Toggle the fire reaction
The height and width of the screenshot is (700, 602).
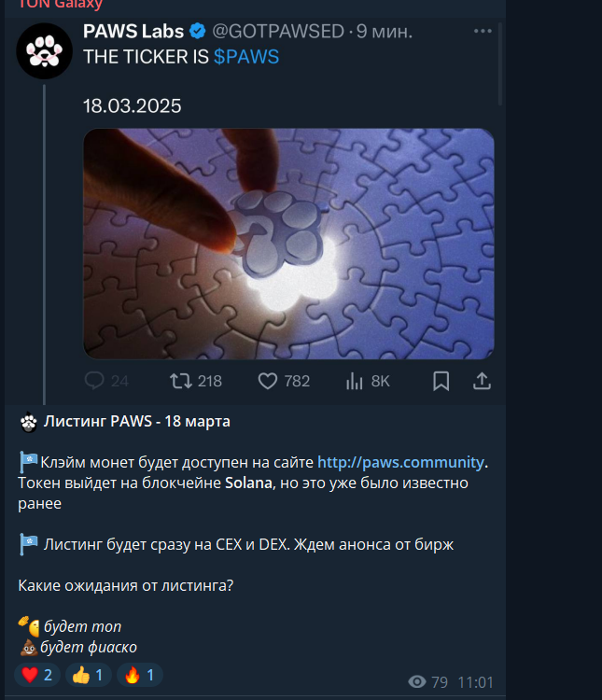click(139, 675)
